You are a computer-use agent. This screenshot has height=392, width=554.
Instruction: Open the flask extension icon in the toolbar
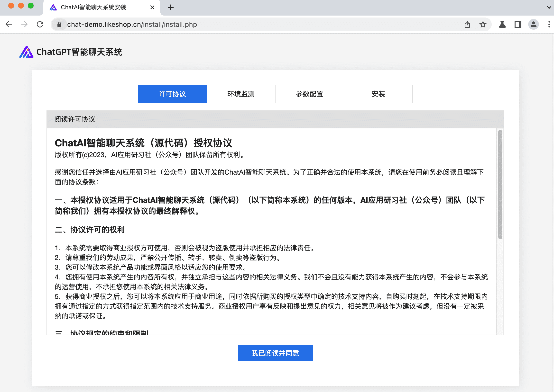click(x=502, y=24)
